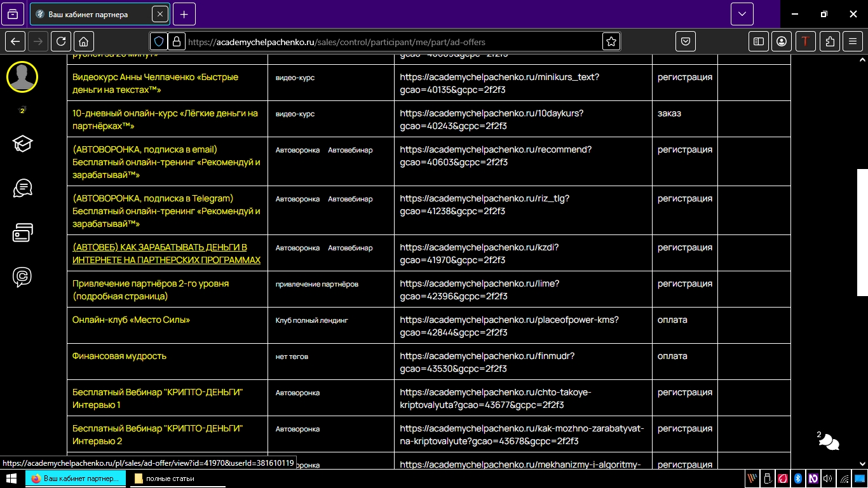This screenshot has width=868, height=488.
Task: Toggle the browser sidebar
Action: [758, 41]
